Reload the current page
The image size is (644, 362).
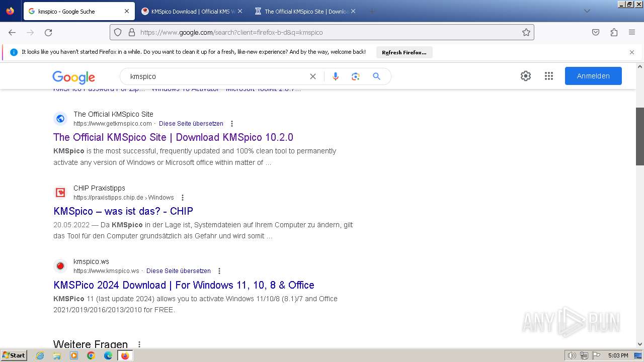[48, 32]
